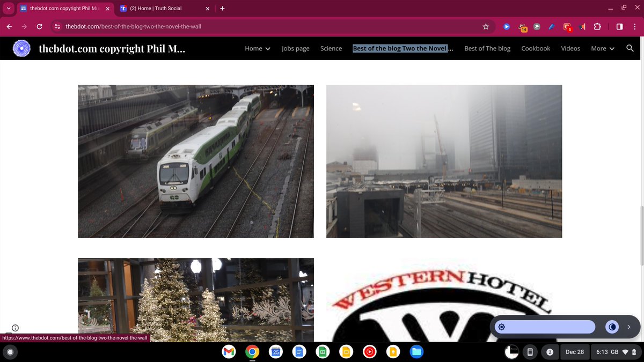Click the megaphone extension icon
Viewport: 644px width, 362px height.
tap(582, 26)
